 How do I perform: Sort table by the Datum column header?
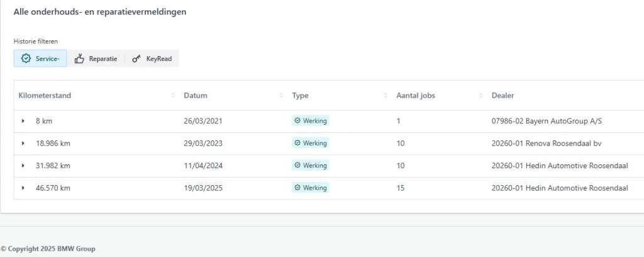tap(196, 96)
